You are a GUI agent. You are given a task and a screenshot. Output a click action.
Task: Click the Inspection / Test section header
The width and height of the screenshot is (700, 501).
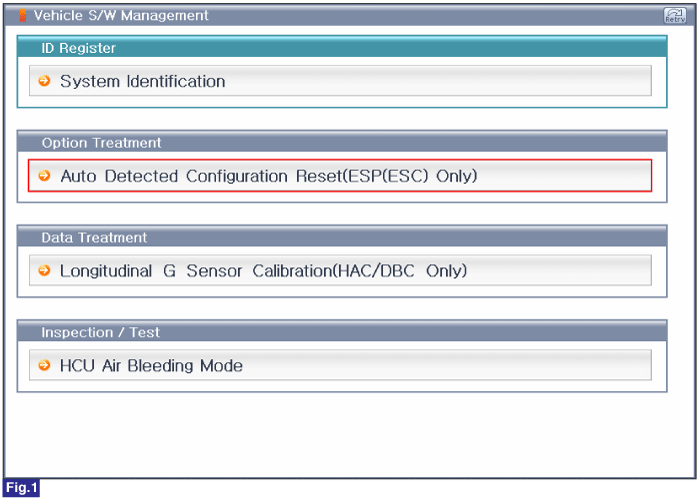pyautogui.click(x=342, y=331)
